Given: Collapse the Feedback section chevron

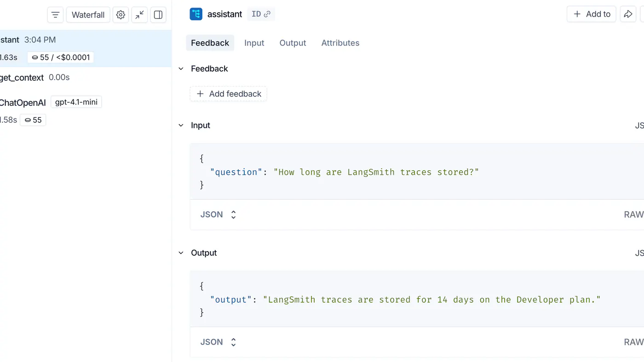Looking at the screenshot, I should coord(181,69).
